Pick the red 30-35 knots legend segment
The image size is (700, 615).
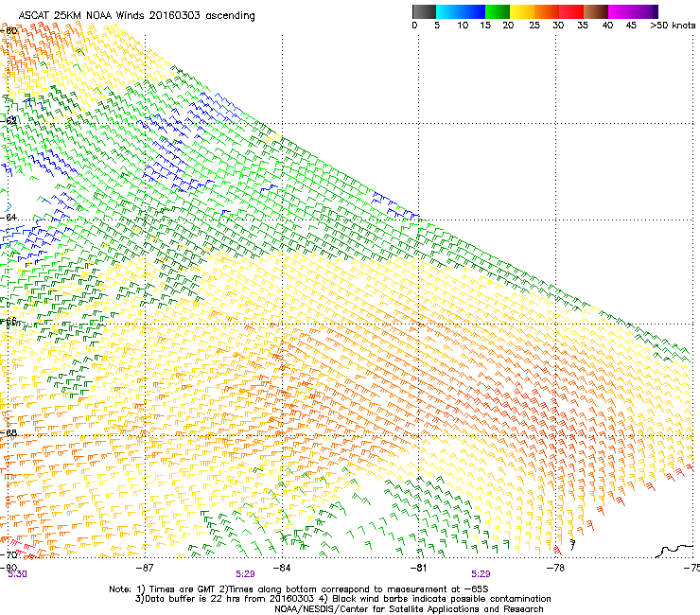[x=571, y=11]
